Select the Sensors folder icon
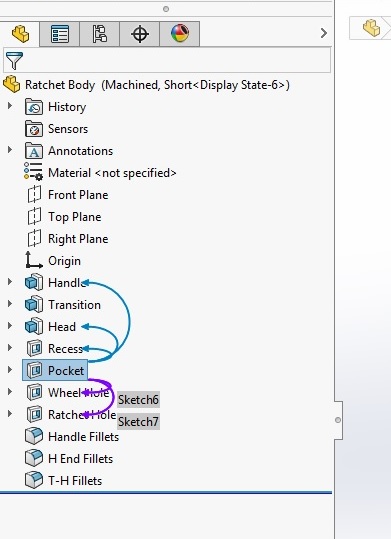 tap(34, 129)
